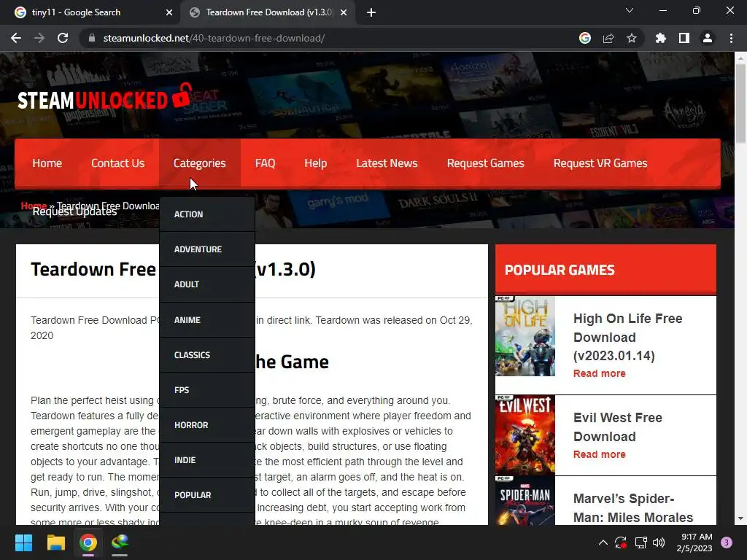Click the Google icon in address bar

point(585,38)
